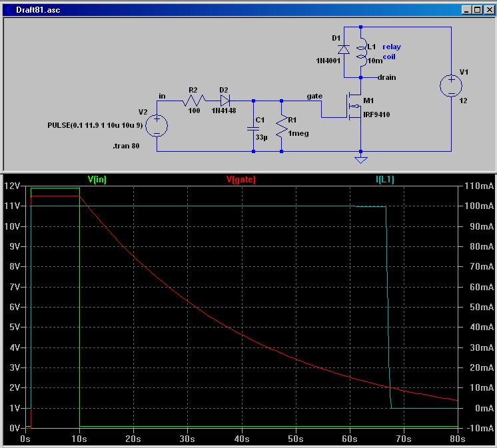Maximize the Draft81.asc window
The width and height of the screenshot is (497, 448).
pyautogui.click(x=477, y=10)
